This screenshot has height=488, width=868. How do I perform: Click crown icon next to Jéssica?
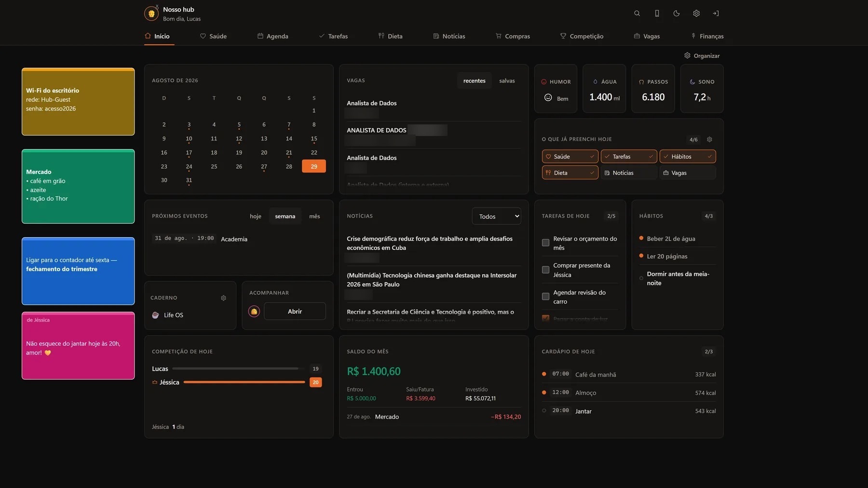[155, 382]
